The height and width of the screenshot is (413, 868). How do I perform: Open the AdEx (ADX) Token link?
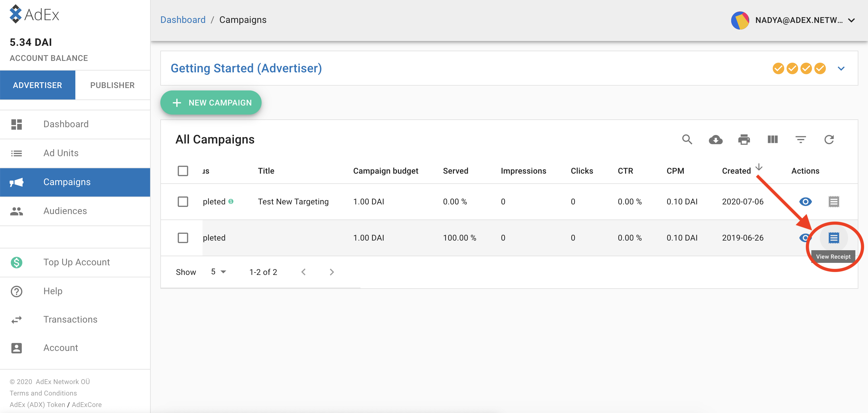coord(37,405)
